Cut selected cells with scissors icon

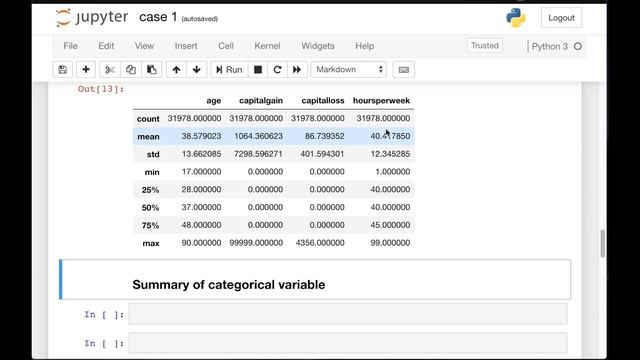pos(110,70)
